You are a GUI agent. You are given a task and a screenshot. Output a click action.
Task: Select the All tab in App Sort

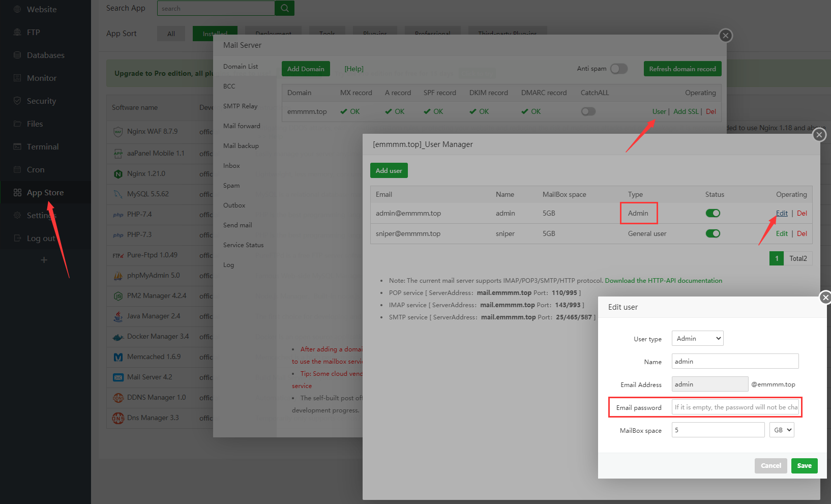point(171,34)
